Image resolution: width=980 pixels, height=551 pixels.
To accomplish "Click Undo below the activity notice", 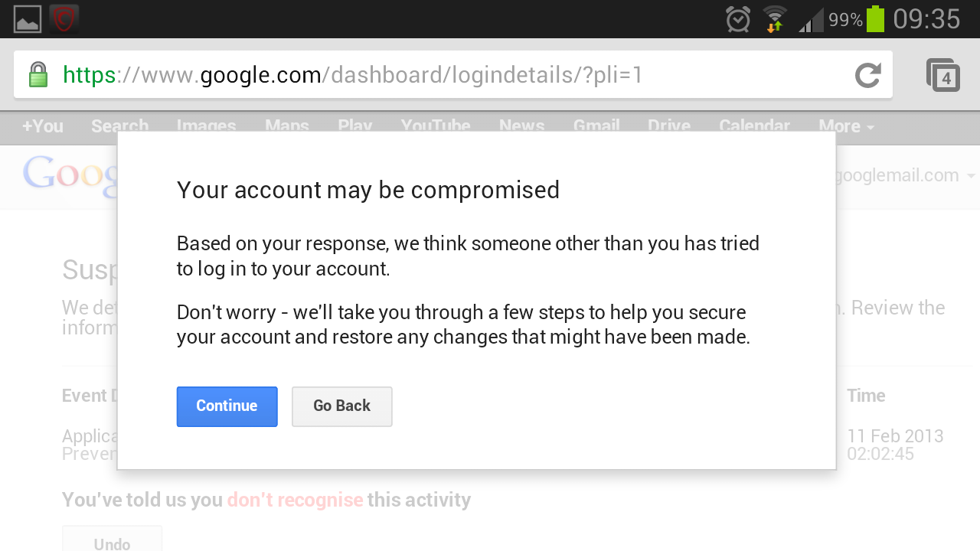I will [112, 543].
